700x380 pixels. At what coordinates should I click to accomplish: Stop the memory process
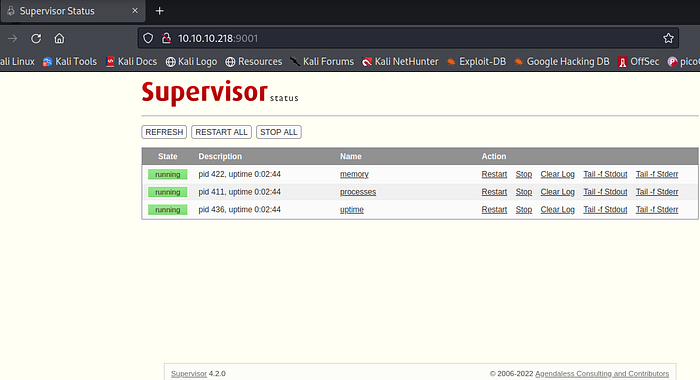pos(524,174)
